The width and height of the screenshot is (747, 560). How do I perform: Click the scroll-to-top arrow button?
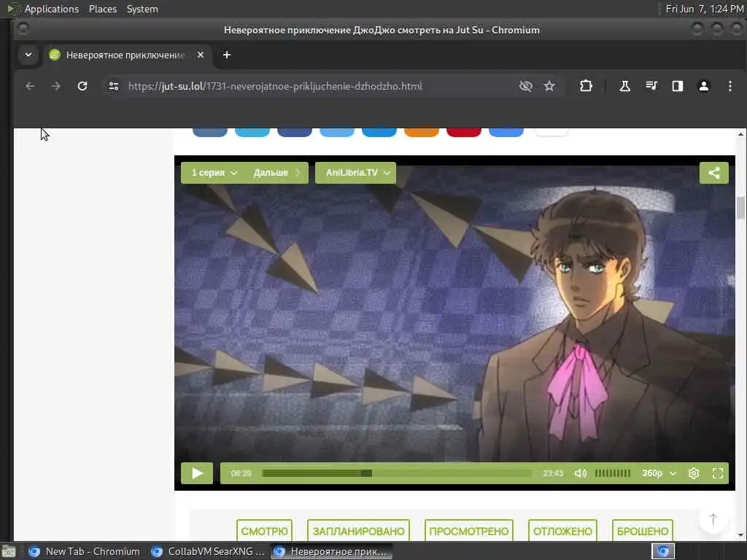713,519
